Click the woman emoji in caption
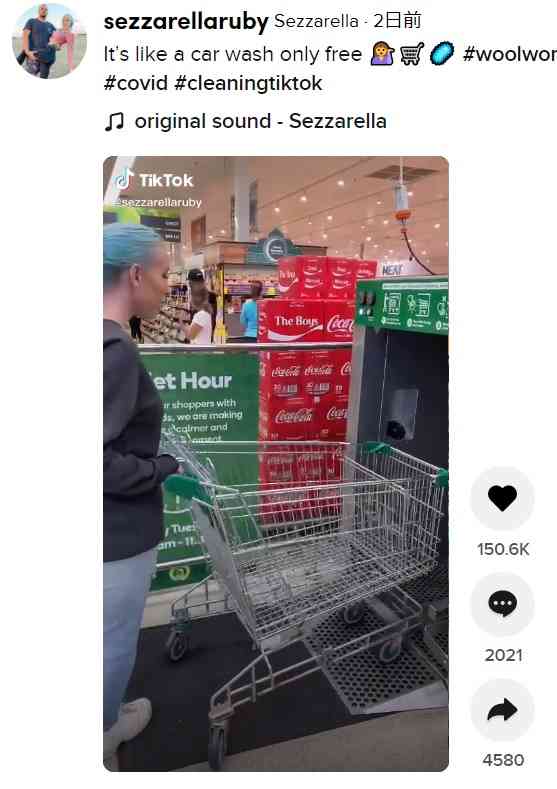The width and height of the screenshot is (557, 789). click(x=382, y=53)
